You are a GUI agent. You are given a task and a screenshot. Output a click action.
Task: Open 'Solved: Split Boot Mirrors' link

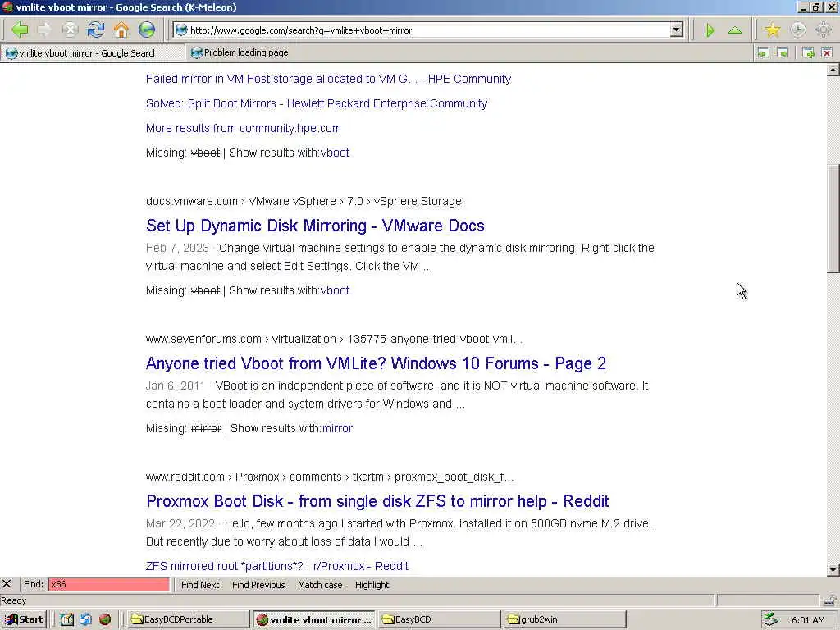coord(317,103)
